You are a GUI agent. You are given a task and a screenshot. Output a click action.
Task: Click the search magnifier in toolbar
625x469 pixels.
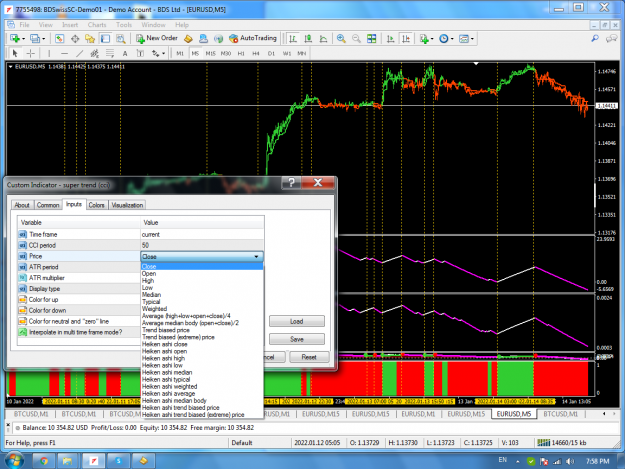point(595,39)
